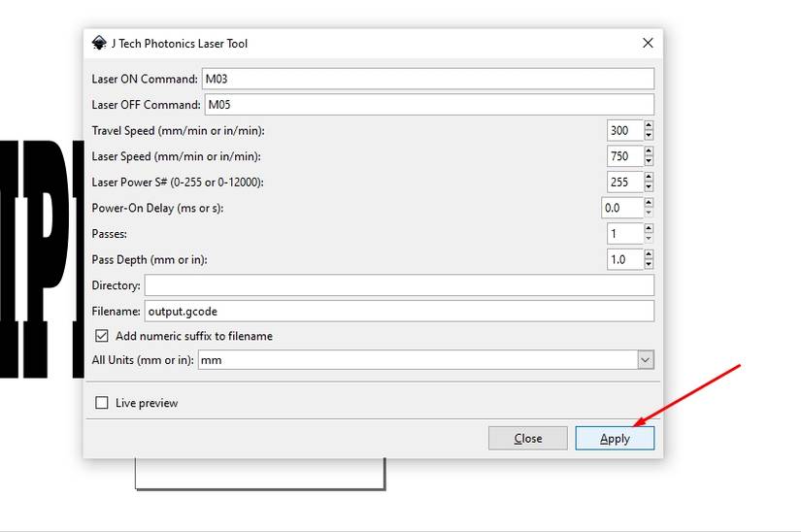This screenshot has width=801, height=532.
Task: Close the J Tech Photonics Laser Tool dialog
Action: (648, 43)
